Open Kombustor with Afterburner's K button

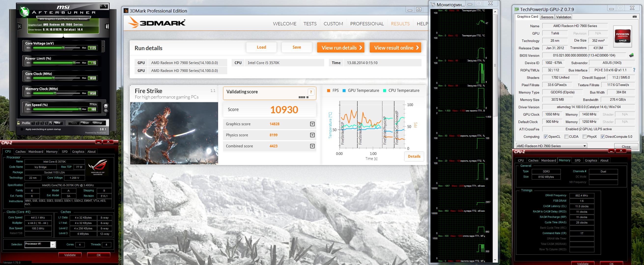tap(20, 26)
